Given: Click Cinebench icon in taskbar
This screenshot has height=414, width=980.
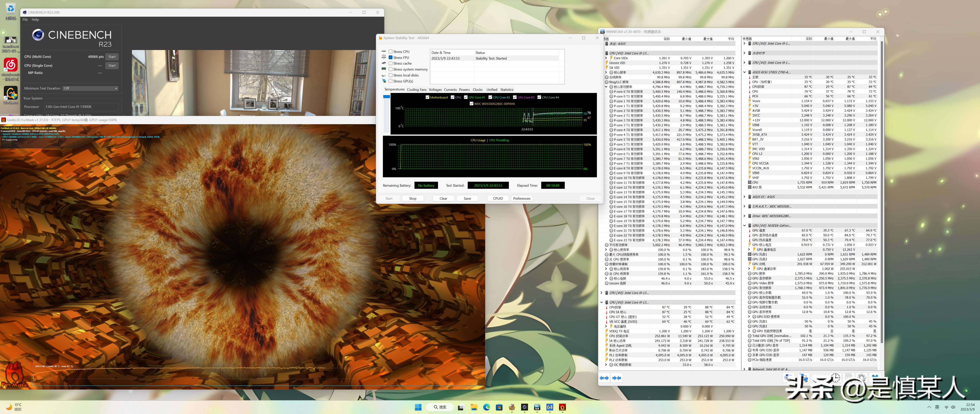Looking at the screenshot, I should coord(524,407).
